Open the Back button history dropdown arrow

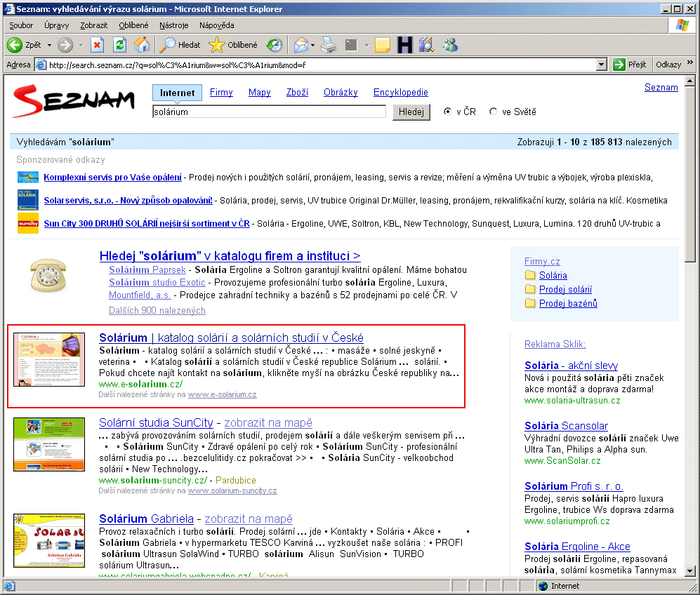click(x=49, y=45)
